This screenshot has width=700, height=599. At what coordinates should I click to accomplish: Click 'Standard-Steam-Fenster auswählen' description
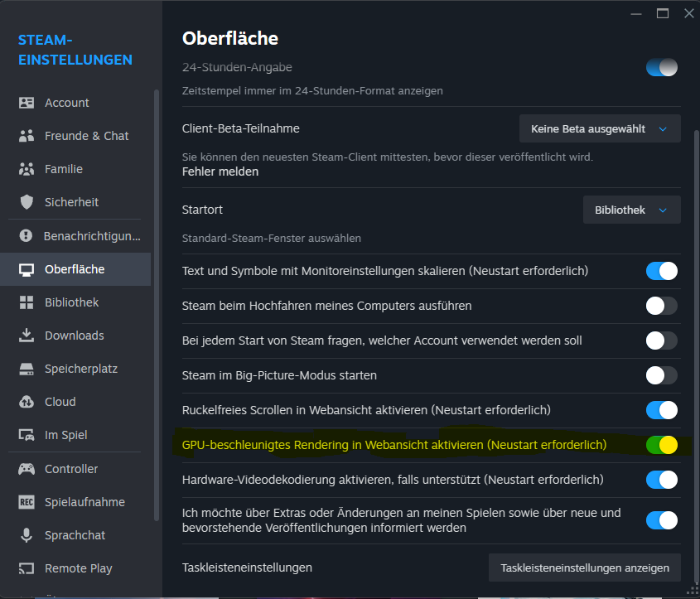pyautogui.click(x=272, y=239)
